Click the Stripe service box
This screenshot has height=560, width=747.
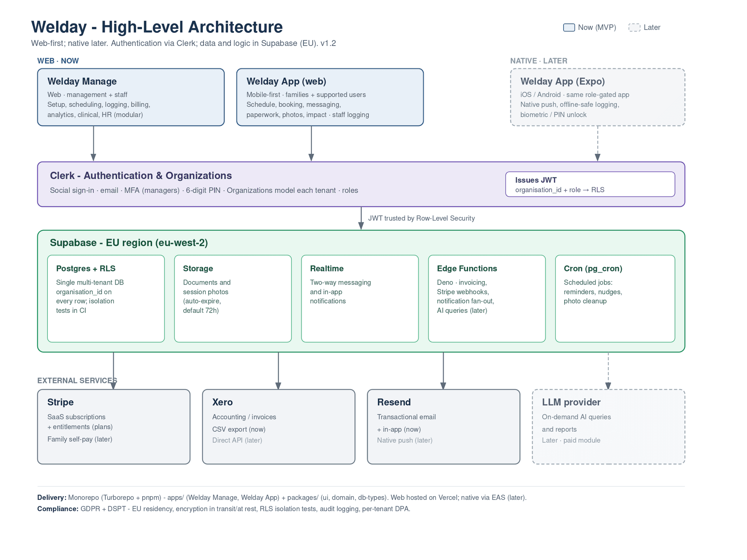pos(114,427)
